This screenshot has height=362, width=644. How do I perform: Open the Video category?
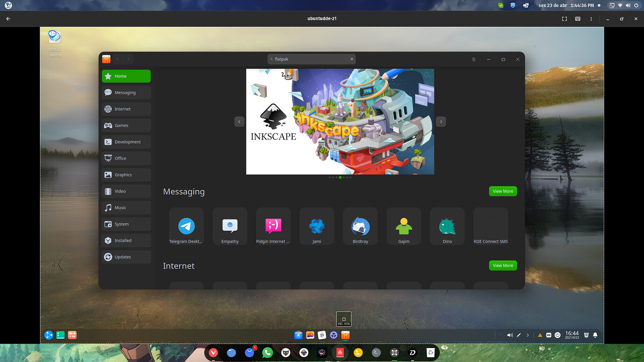pos(126,191)
